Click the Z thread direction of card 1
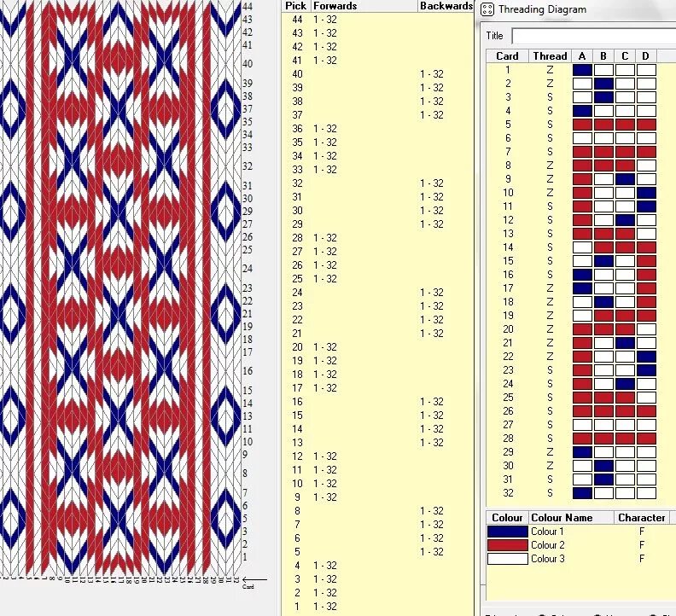 click(x=550, y=70)
